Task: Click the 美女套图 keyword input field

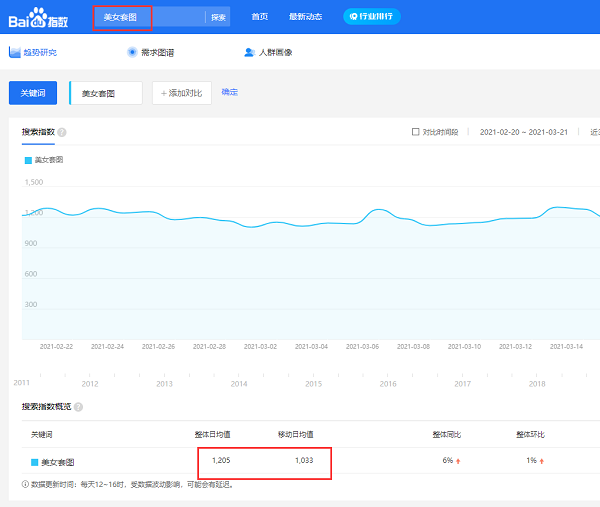Action: point(106,93)
